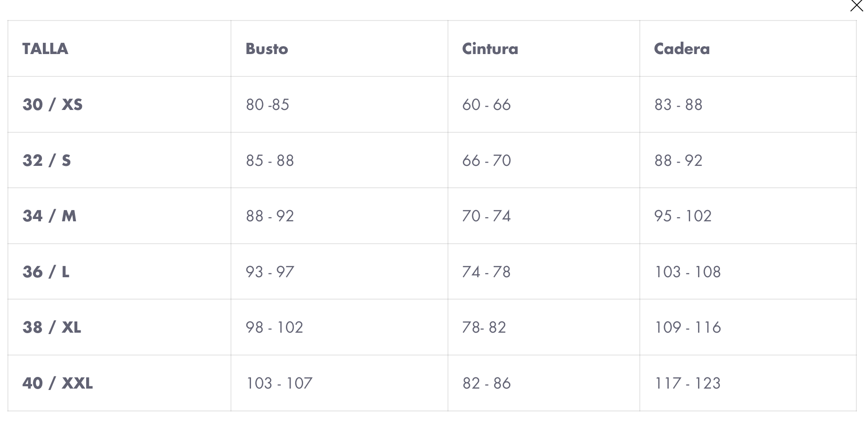Click the Cintura column header
The image size is (868, 424).
(490, 48)
